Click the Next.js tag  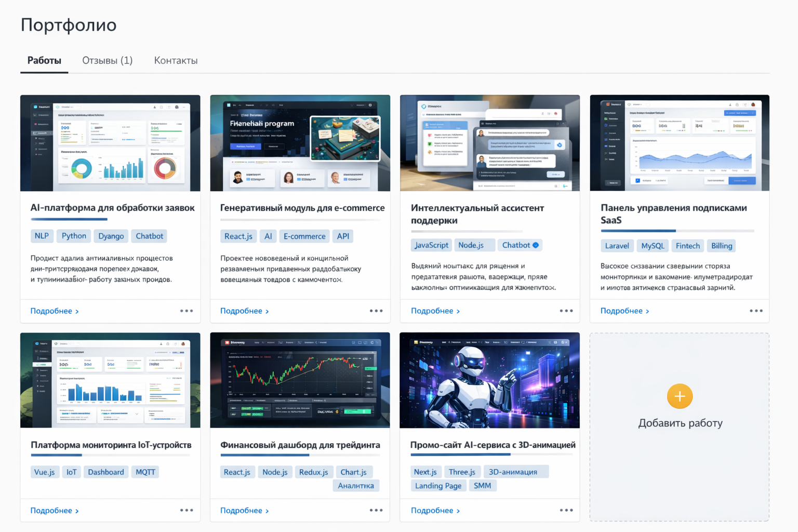point(425,472)
